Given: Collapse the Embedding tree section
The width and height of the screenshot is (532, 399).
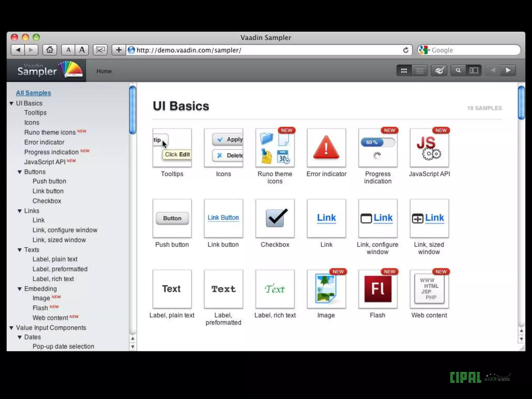Looking at the screenshot, I should pyautogui.click(x=20, y=289).
